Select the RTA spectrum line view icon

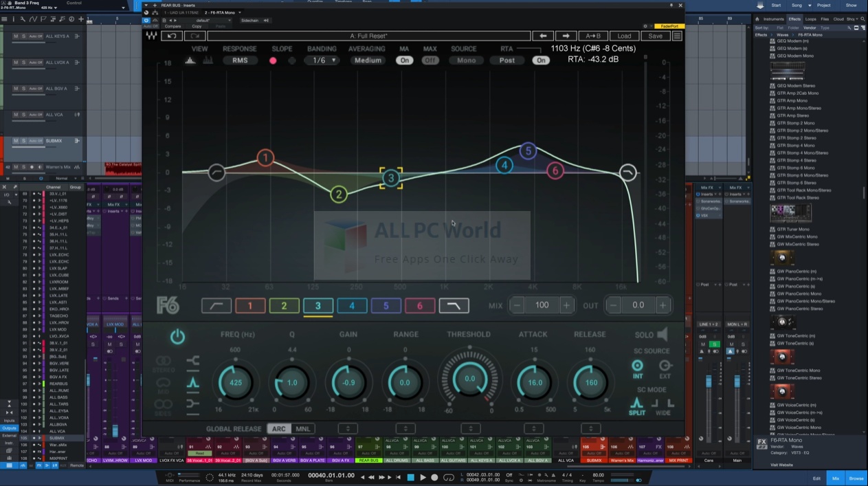click(x=190, y=60)
